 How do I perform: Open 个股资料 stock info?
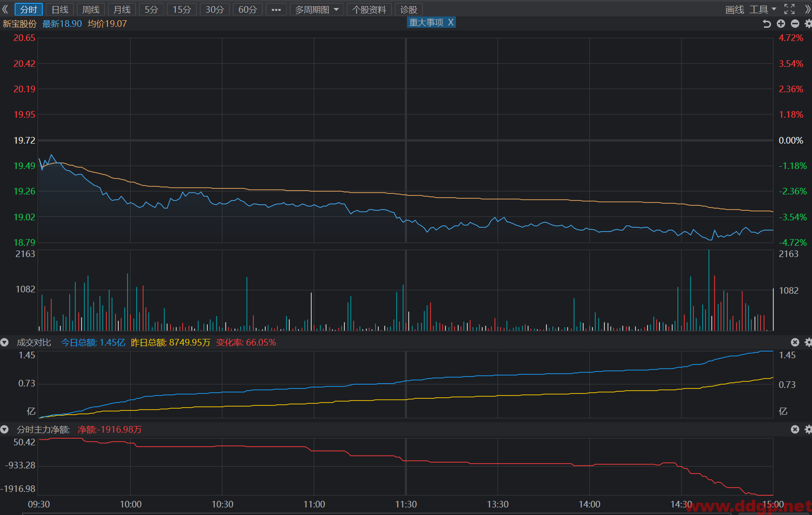pos(369,9)
